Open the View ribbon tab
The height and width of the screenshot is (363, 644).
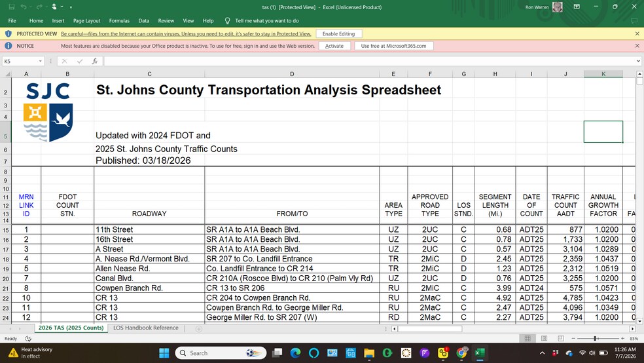point(188,20)
